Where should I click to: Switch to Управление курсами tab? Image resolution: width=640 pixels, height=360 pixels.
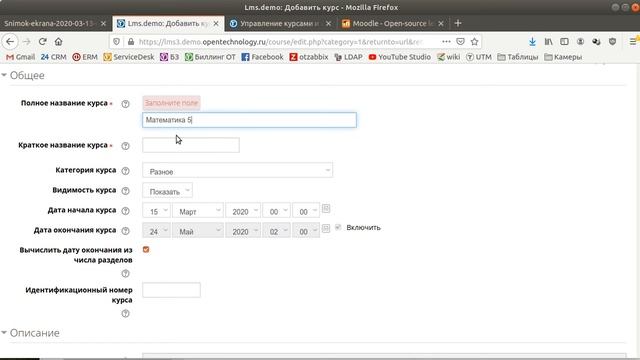click(x=279, y=24)
